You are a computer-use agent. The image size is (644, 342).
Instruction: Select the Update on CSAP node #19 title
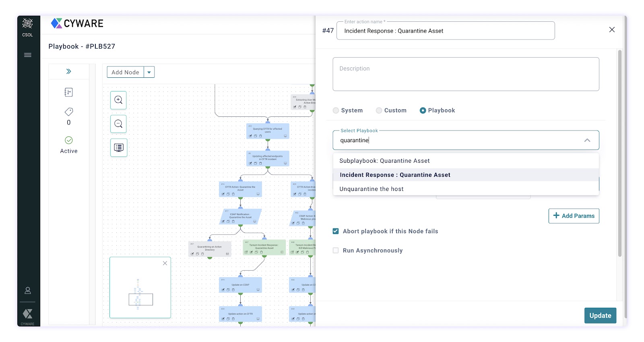(x=240, y=285)
